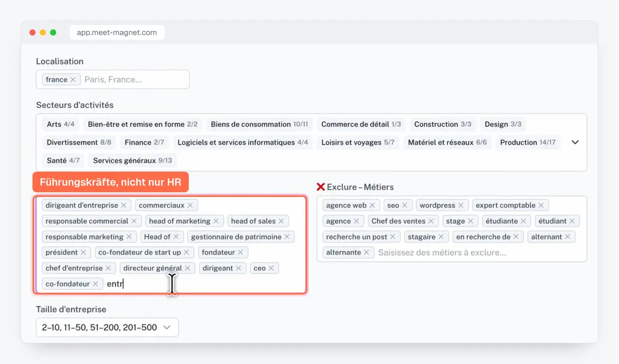Remove the excluded stage tag
This screenshot has width=619, height=364.
(470, 221)
